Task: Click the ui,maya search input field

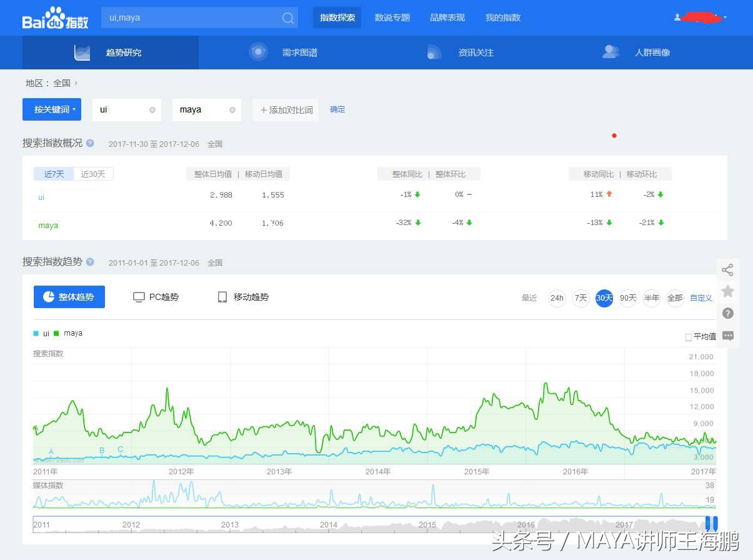Action: click(187, 17)
